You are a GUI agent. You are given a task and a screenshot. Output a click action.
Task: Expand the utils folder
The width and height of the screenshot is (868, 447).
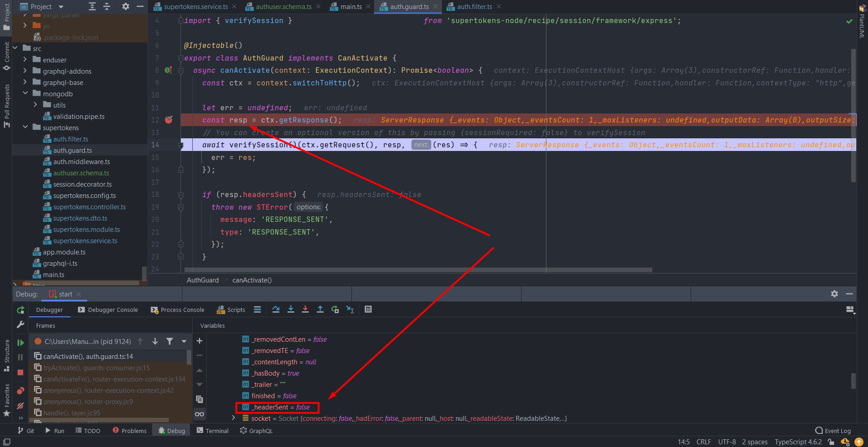pos(35,105)
